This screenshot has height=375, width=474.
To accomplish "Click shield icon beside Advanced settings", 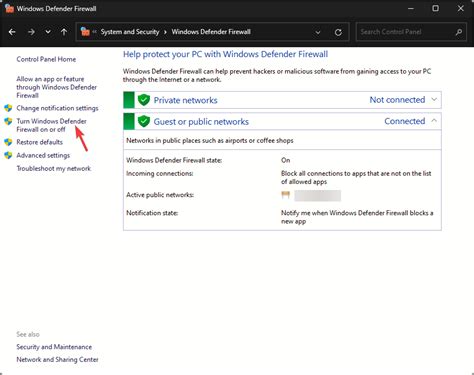I will pyautogui.click(x=8, y=155).
